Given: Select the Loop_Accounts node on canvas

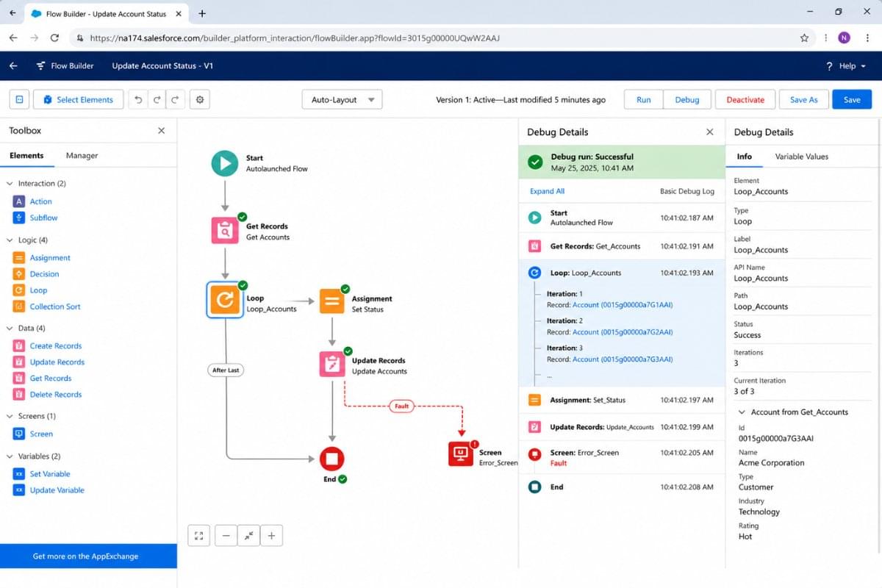Looking at the screenshot, I should 225,299.
